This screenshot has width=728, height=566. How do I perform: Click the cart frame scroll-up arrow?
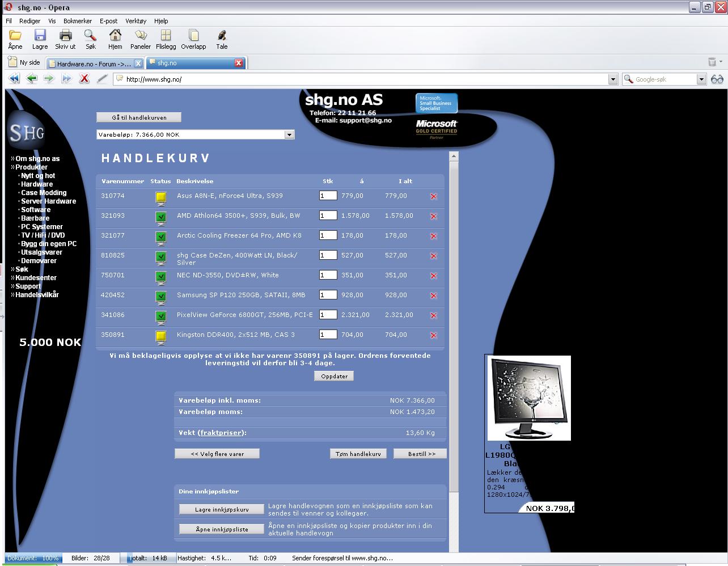coord(454,157)
